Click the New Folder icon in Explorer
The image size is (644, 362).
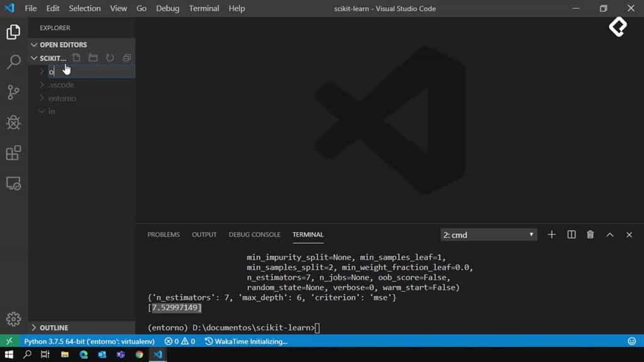[x=93, y=57]
